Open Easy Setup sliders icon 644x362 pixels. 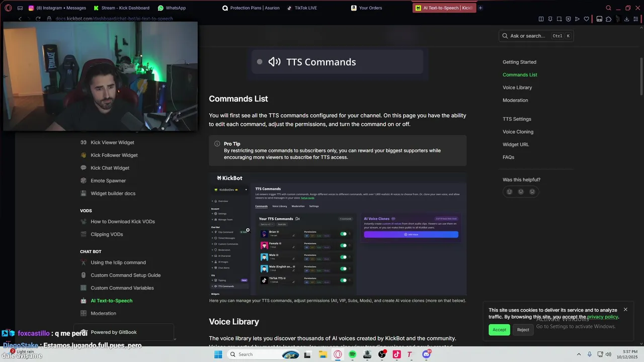pos(636,19)
